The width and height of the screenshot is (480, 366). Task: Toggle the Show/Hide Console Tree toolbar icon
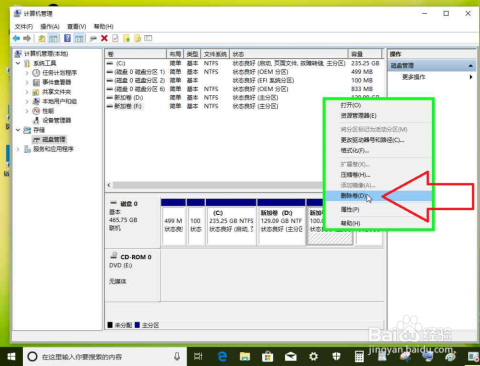[x=54, y=38]
